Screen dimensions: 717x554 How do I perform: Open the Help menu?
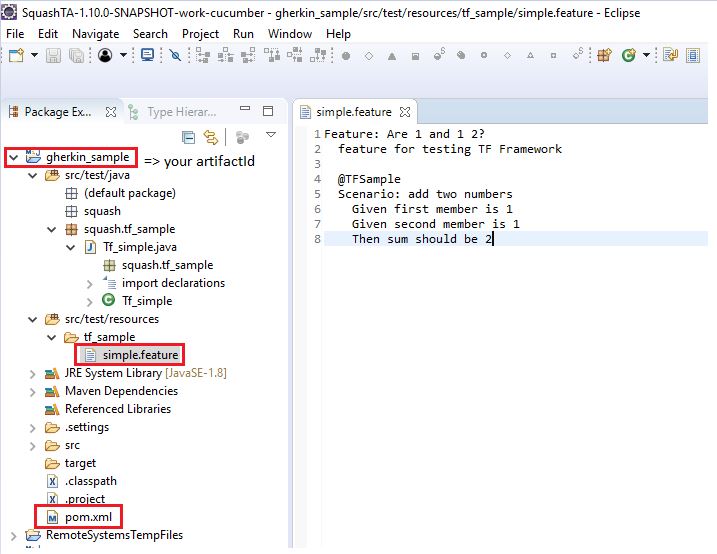(338, 34)
